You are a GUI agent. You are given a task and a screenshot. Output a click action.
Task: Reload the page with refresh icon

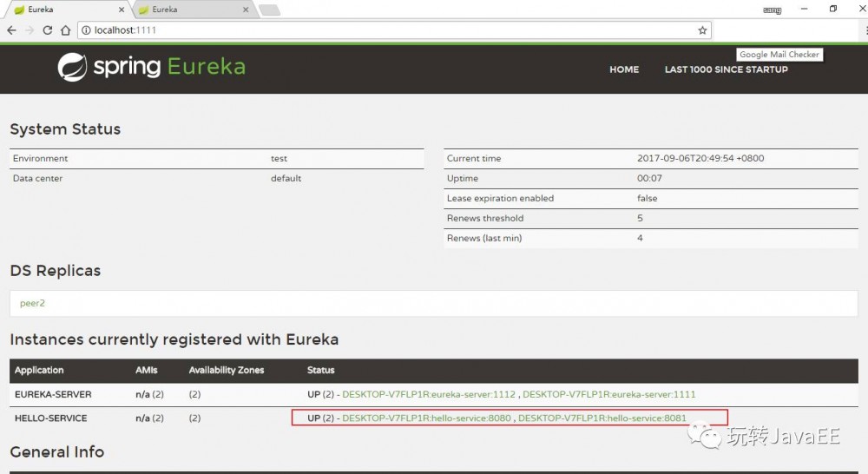coord(48,30)
